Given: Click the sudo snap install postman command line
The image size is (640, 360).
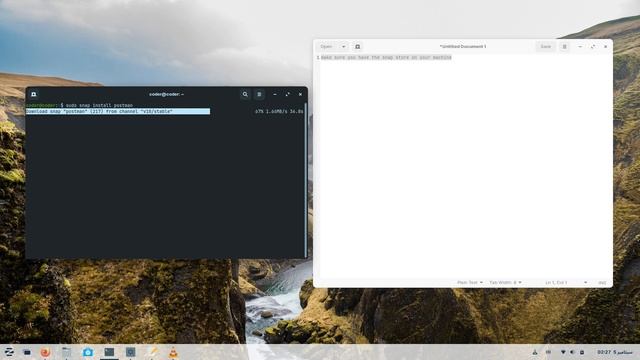Looking at the screenshot, I should (x=80, y=105).
